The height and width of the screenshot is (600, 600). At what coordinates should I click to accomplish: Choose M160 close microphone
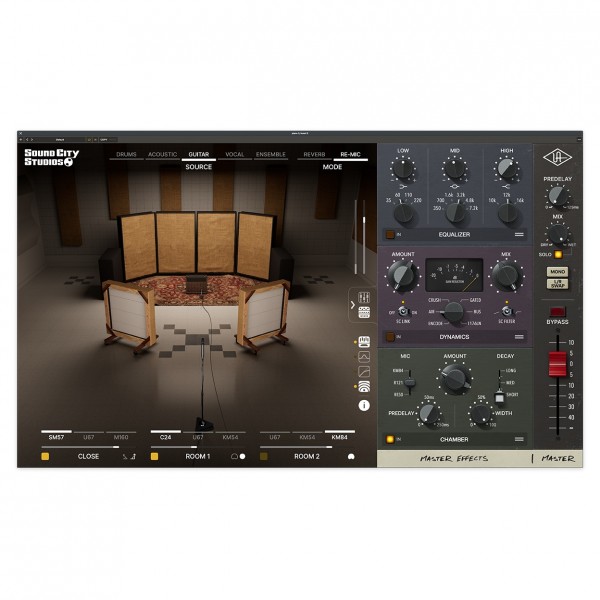(x=121, y=437)
